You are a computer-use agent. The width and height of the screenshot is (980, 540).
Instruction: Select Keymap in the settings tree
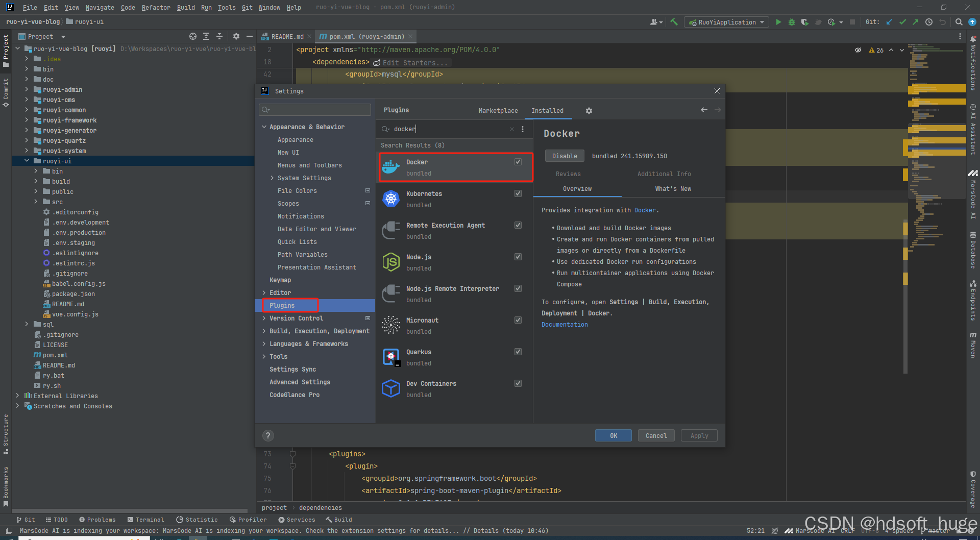tap(280, 280)
